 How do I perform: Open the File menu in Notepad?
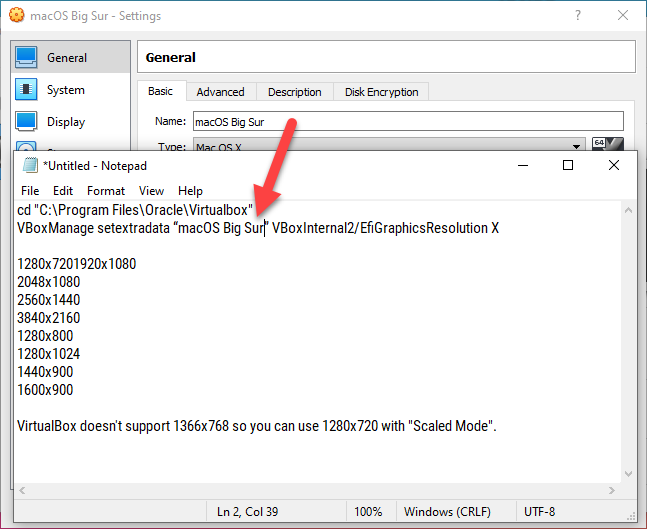point(30,190)
